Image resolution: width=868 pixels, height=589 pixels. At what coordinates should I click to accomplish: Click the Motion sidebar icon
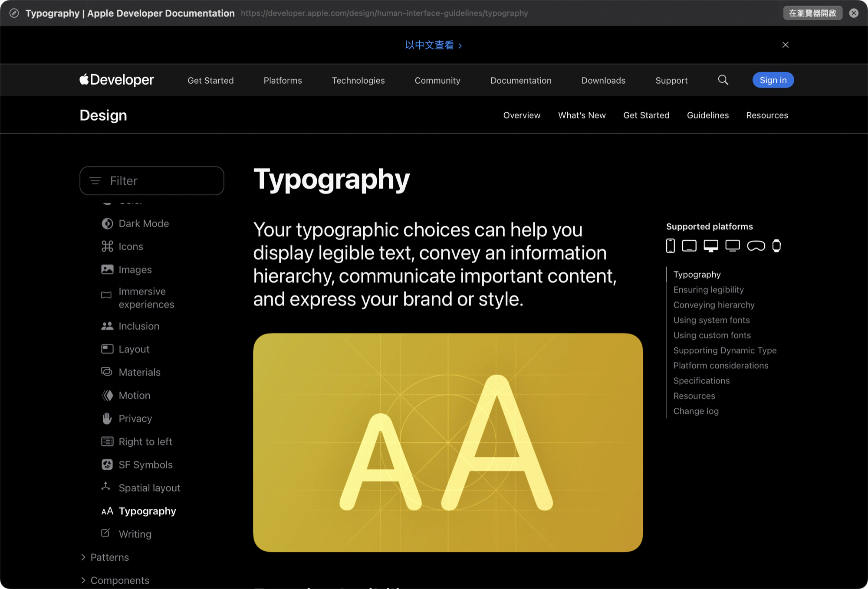(107, 395)
